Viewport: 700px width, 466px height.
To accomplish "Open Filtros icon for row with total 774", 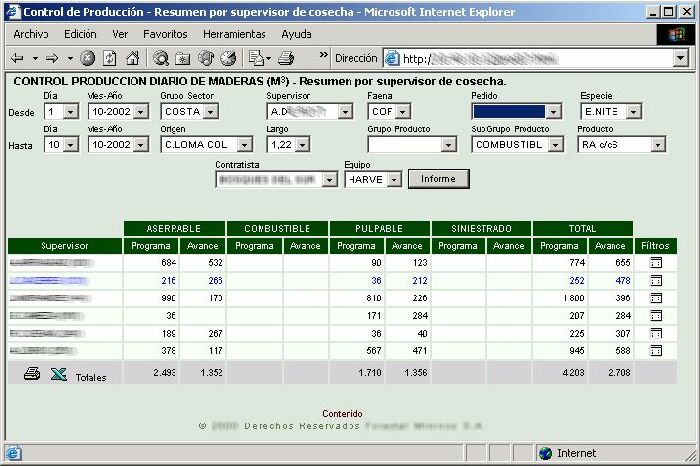I will [x=656, y=262].
